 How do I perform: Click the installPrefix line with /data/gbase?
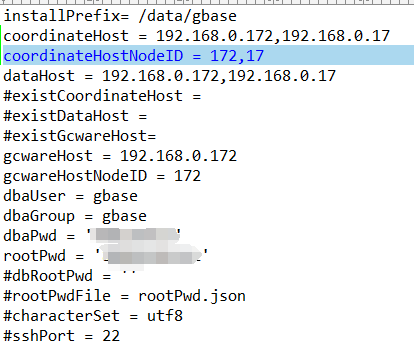120,16
